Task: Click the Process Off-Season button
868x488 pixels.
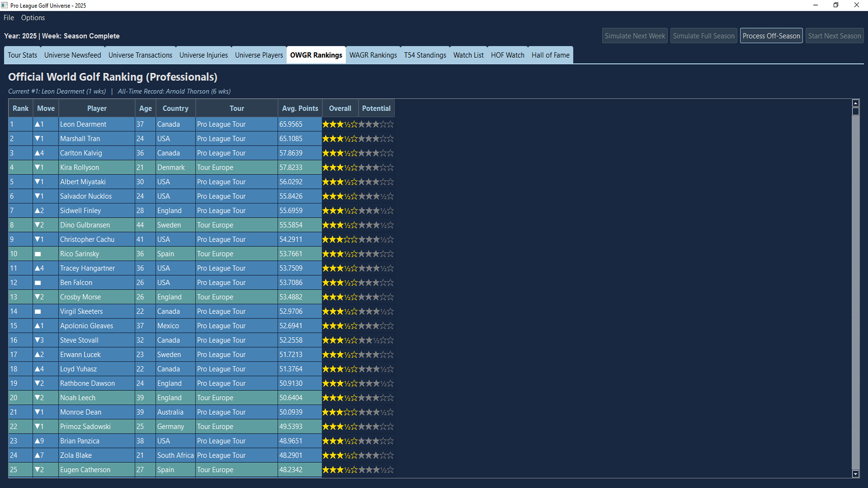Action: (x=771, y=35)
